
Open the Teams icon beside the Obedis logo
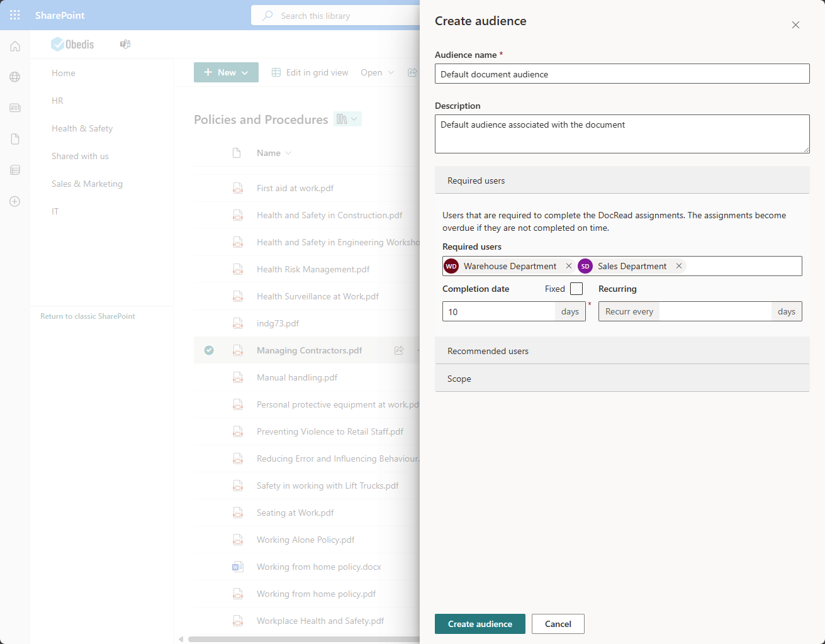pos(125,44)
